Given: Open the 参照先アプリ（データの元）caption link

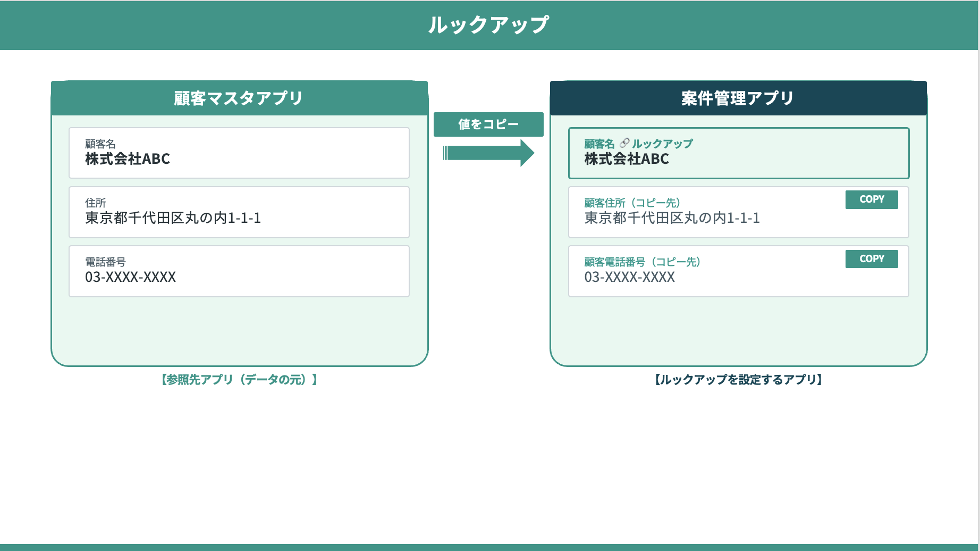Looking at the screenshot, I should coord(239,380).
